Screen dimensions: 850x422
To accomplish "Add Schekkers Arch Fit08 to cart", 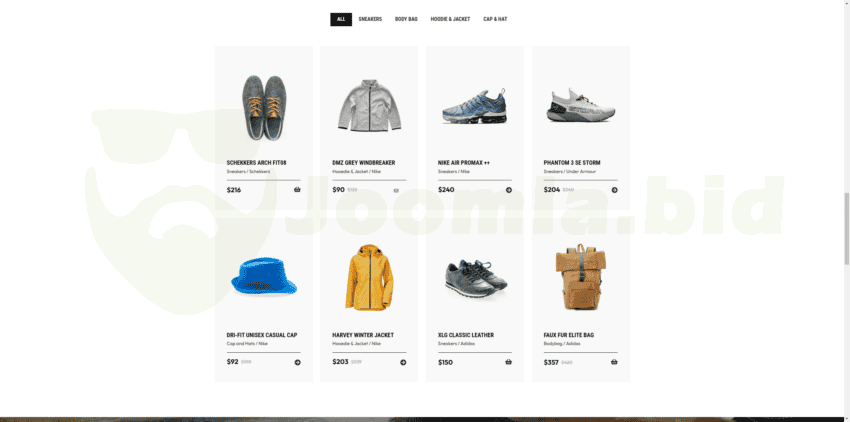I will click(297, 190).
